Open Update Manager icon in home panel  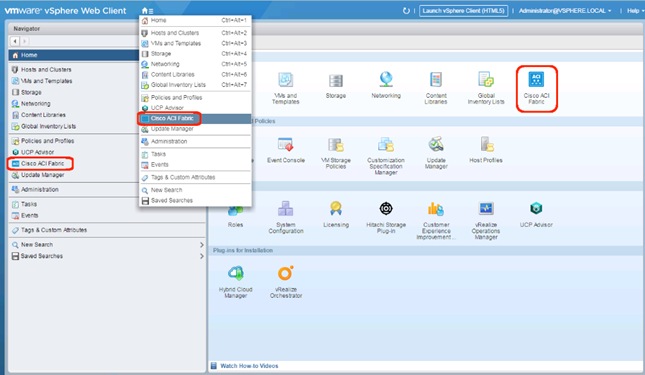click(x=436, y=144)
